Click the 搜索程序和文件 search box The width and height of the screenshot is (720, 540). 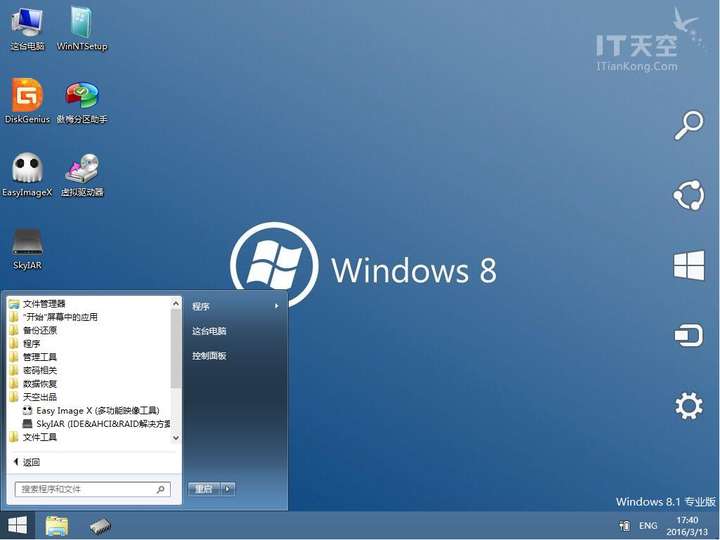click(x=92, y=489)
